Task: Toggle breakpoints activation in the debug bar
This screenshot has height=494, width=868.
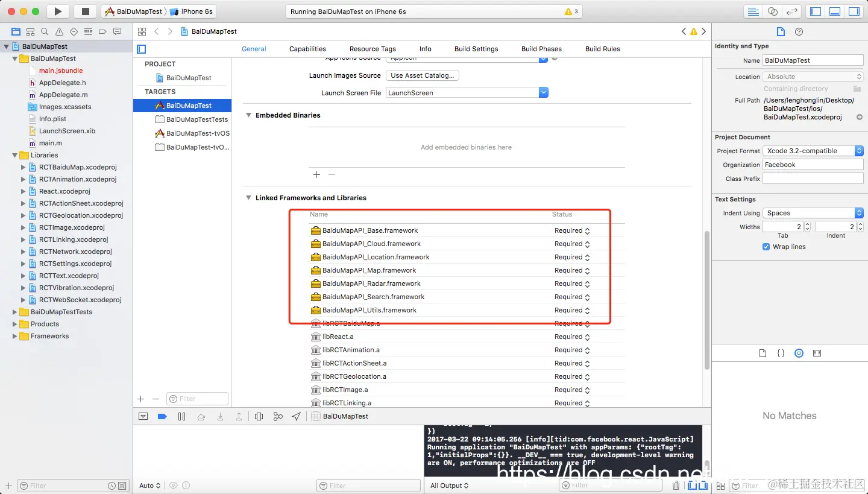Action: pos(162,416)
